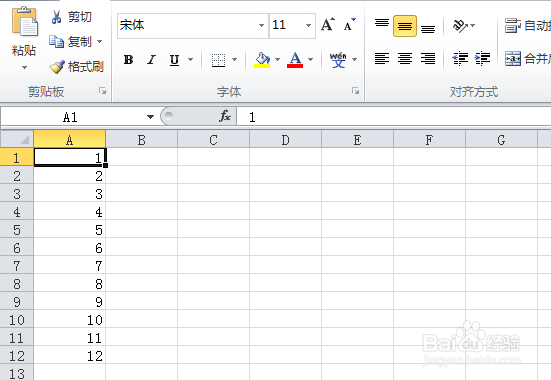Click cell A10 containing 10
This screenshot has width=551, height=380.
click(x=70, y=320)
